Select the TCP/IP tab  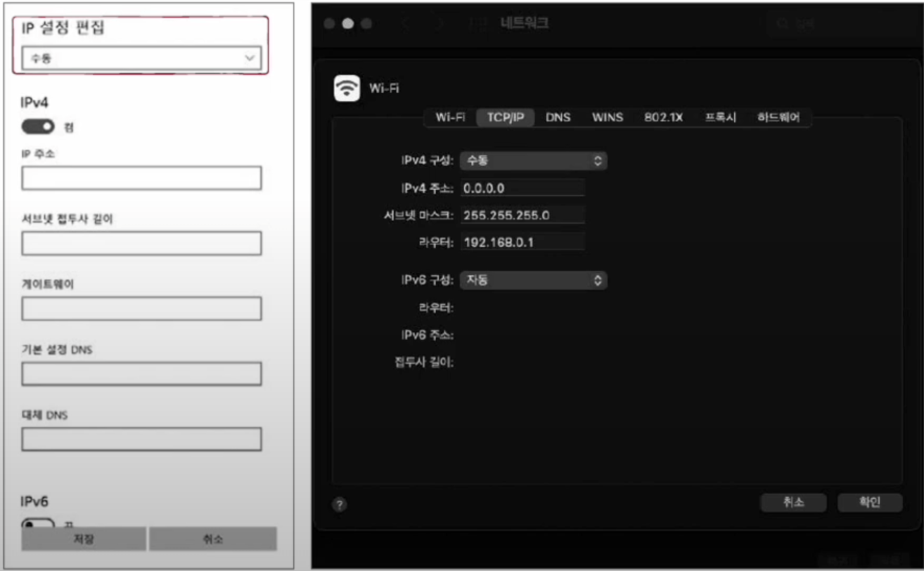[506, 117]
